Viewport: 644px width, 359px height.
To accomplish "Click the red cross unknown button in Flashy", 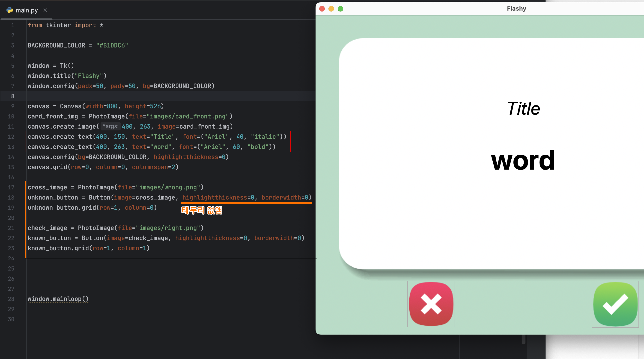I will click(431, 304).
